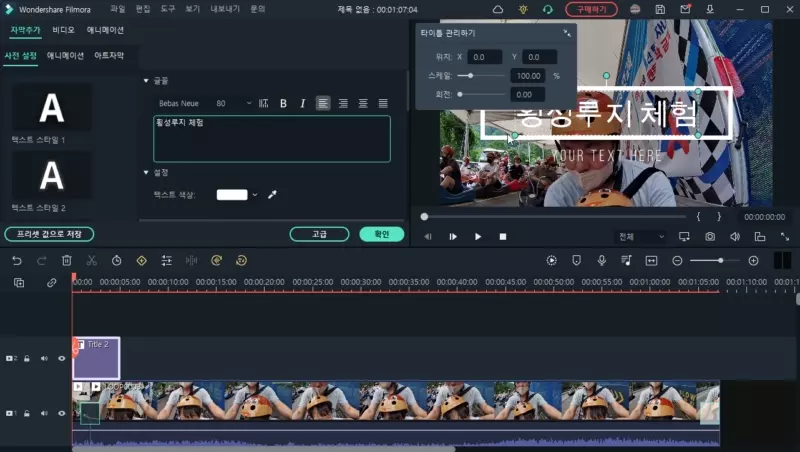Open the Tools menu

(x=168, y=9)
